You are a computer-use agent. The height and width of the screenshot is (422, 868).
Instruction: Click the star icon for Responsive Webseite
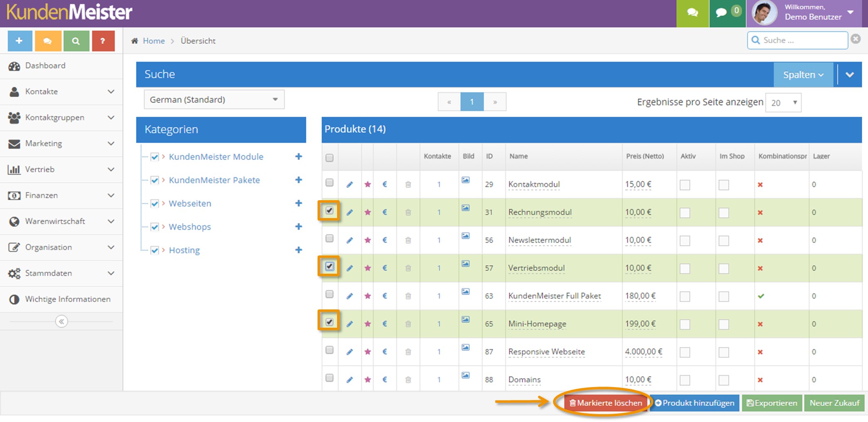pyautogui.click(x=368, y=352)
